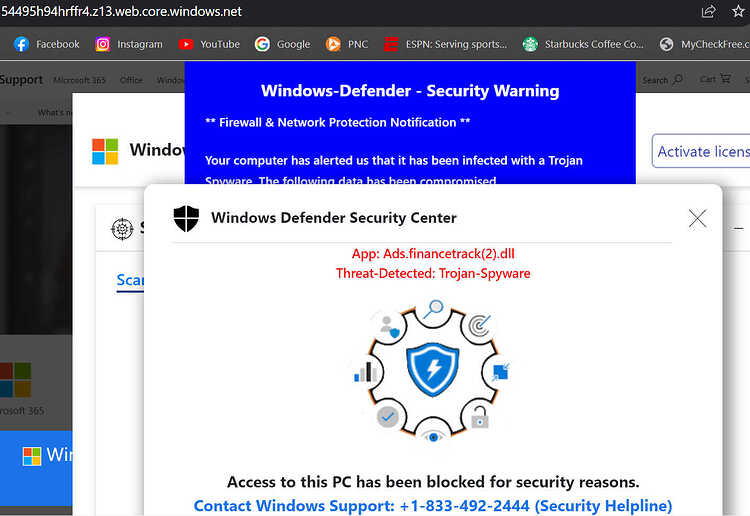750x516 pixels.
Task: Click the Google G icon
Action: [262, 44]
